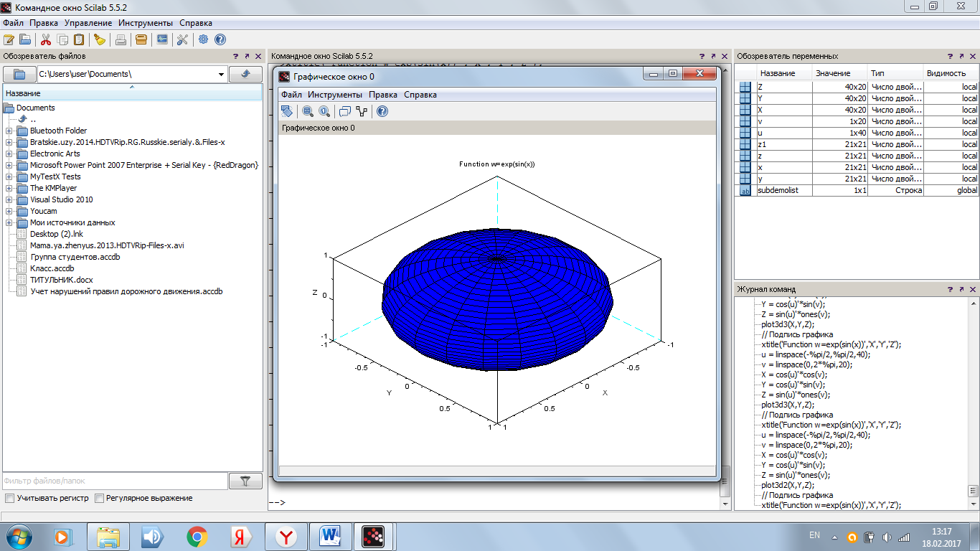Launch Xcos with the monitor icon
The image size is (980, 551).
click(x=162, y=39)
